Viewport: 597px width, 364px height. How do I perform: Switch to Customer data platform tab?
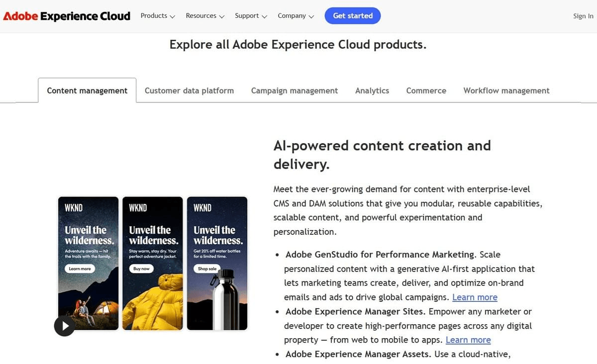[x=189, y=91]
